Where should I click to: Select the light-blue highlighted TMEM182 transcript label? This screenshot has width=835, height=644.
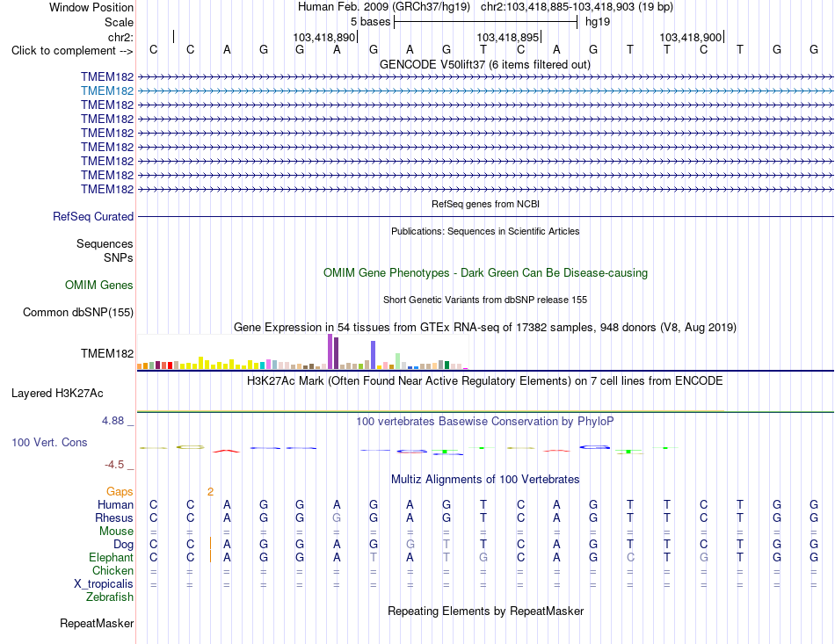click(107, 91)
